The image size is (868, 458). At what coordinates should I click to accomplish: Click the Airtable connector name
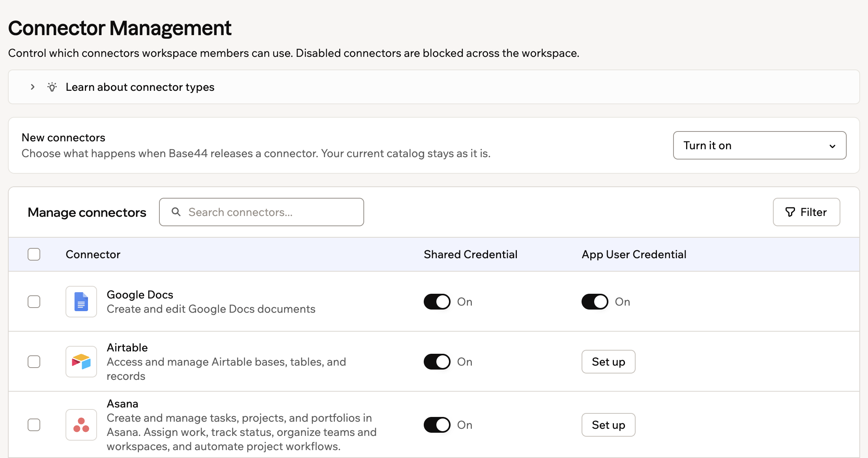tap(127, 347)
